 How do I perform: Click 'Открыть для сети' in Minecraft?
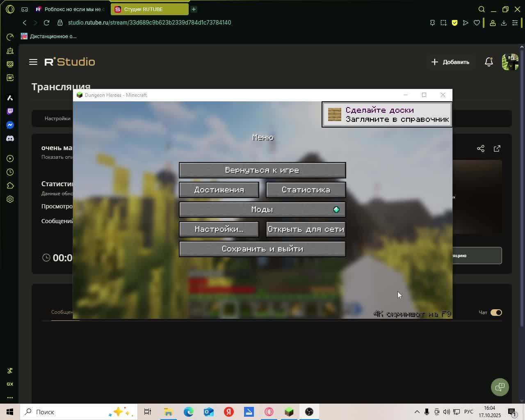306,229
